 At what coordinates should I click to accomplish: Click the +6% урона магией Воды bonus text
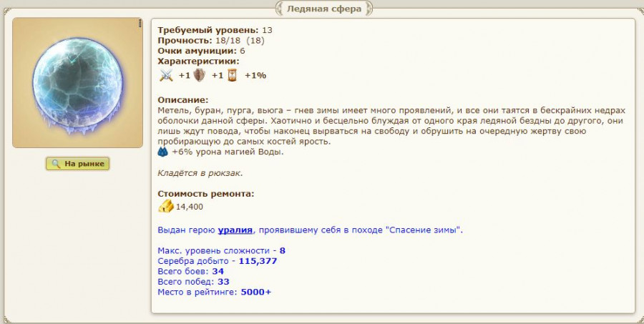point(228,152)
